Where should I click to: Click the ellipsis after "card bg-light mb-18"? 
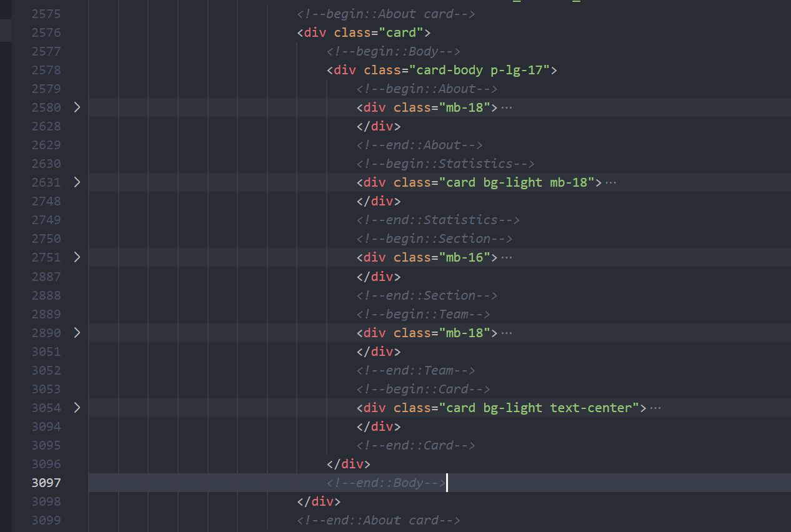611,182
